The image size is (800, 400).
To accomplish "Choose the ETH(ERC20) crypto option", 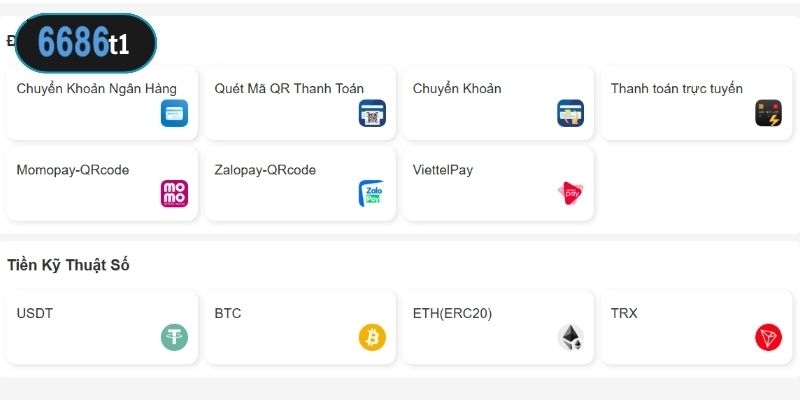I will coord(498,327).
